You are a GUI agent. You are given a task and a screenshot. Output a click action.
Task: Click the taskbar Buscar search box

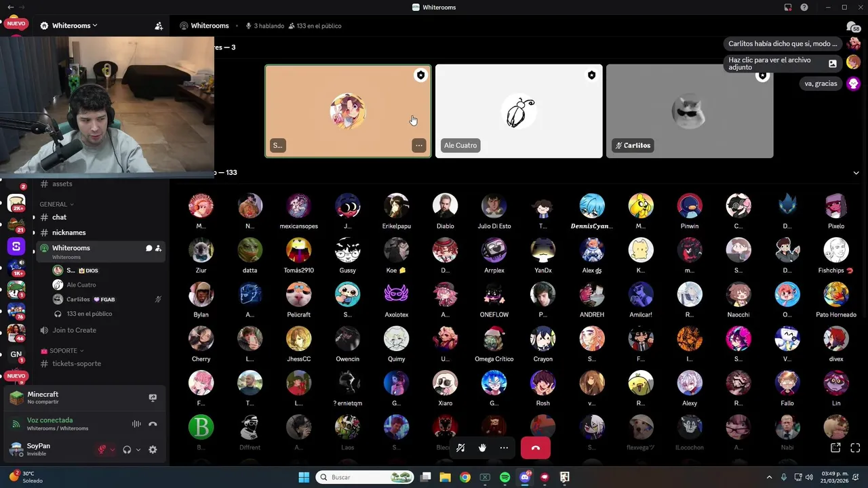click(x=365, y=477)
